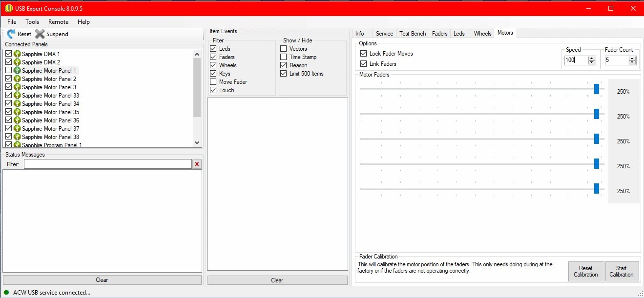
Task: Enable the Keys filter checkbox
Action: pyautogui.click(x=213, y=74)
